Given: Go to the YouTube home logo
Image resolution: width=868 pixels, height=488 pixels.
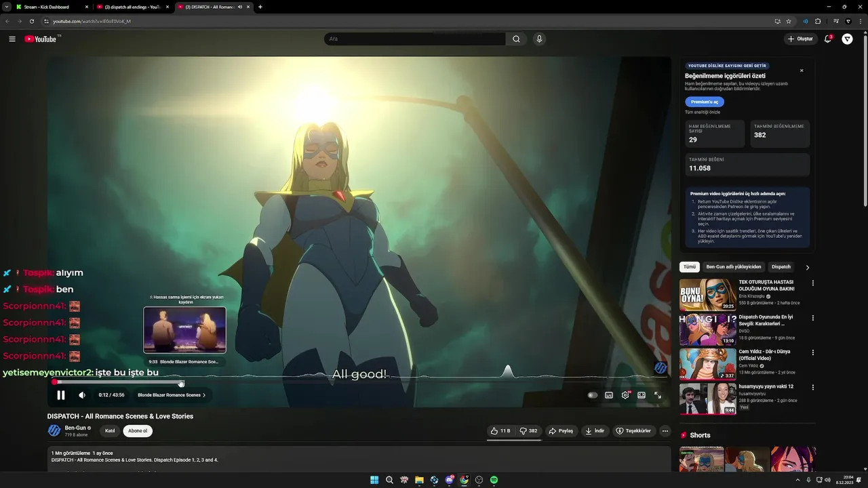Looking at the screenshot, I should click(41, 39).
